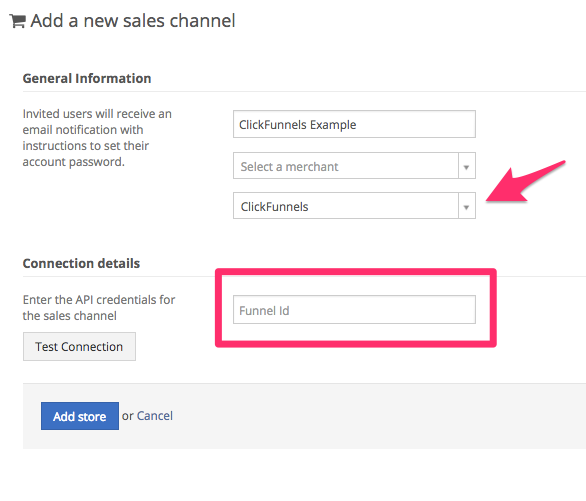Select the Enter the API credentials text
586x501 pixels.
[99, 308]
